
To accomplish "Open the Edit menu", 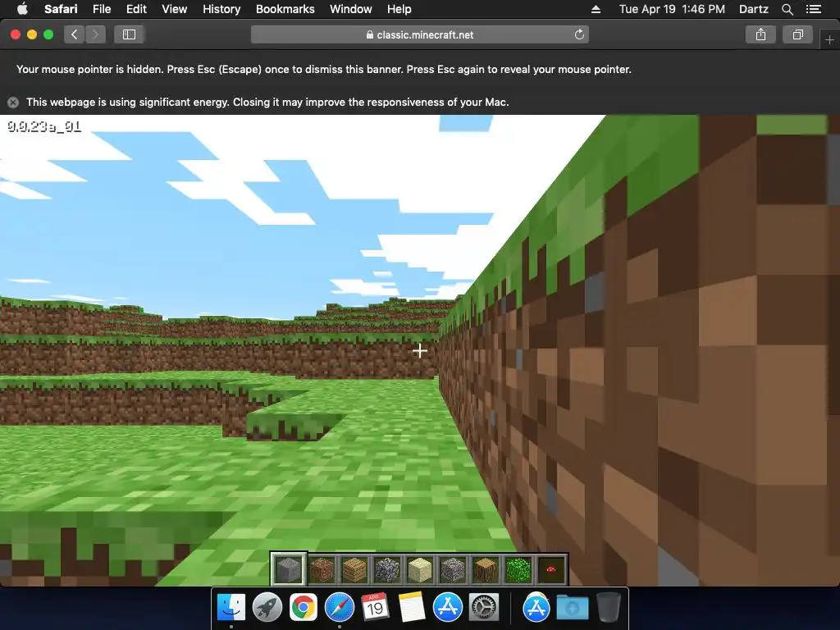I will [x=136, y=9].
